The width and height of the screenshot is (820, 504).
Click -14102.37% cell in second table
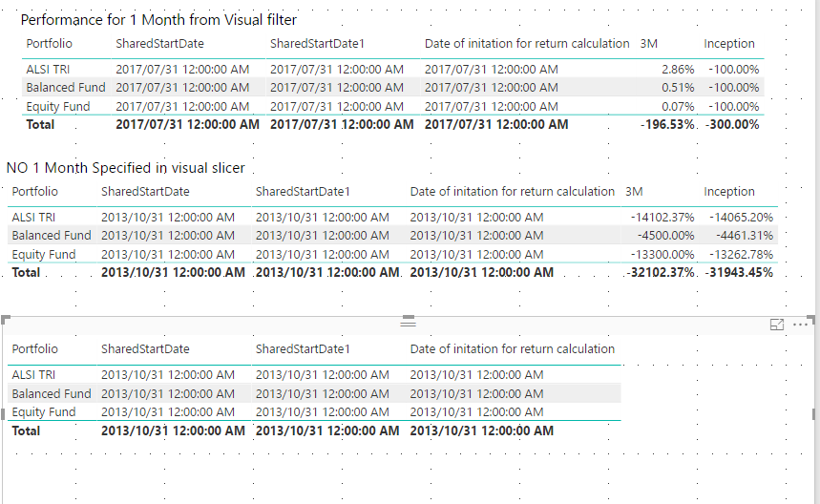[662, 217]
